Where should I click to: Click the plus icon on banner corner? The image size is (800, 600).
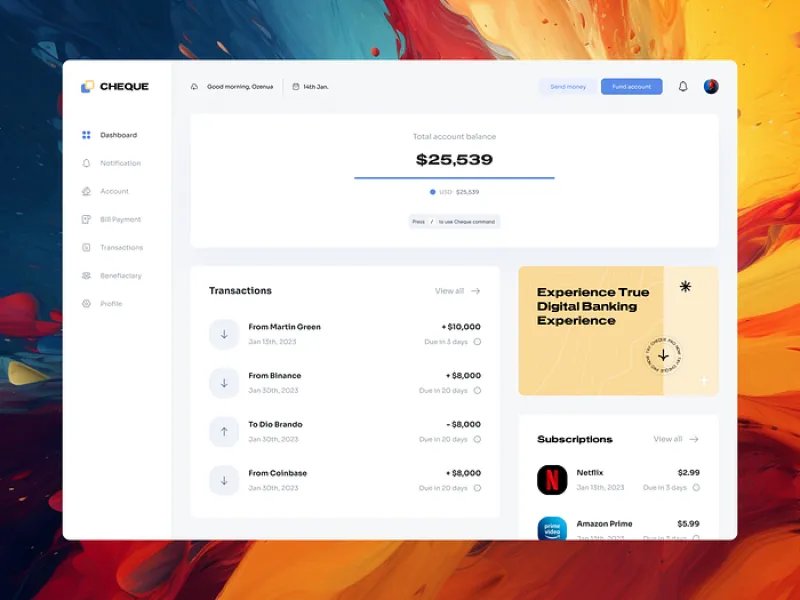click(x=704, y=380)
